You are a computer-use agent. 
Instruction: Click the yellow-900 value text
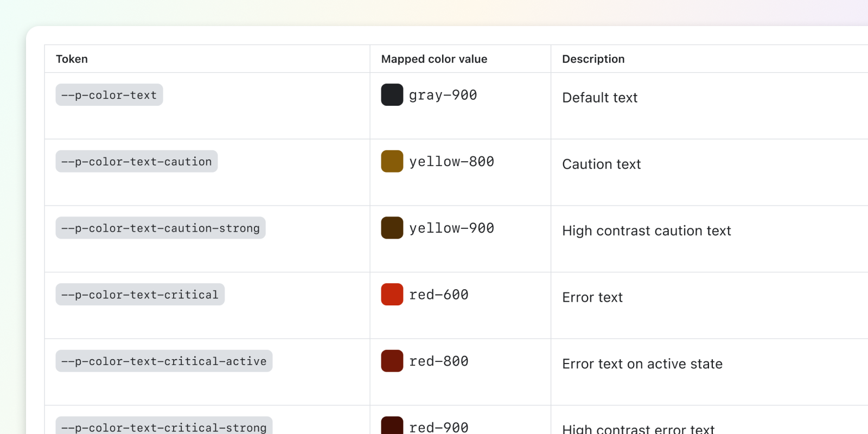(x=451, y=228)
